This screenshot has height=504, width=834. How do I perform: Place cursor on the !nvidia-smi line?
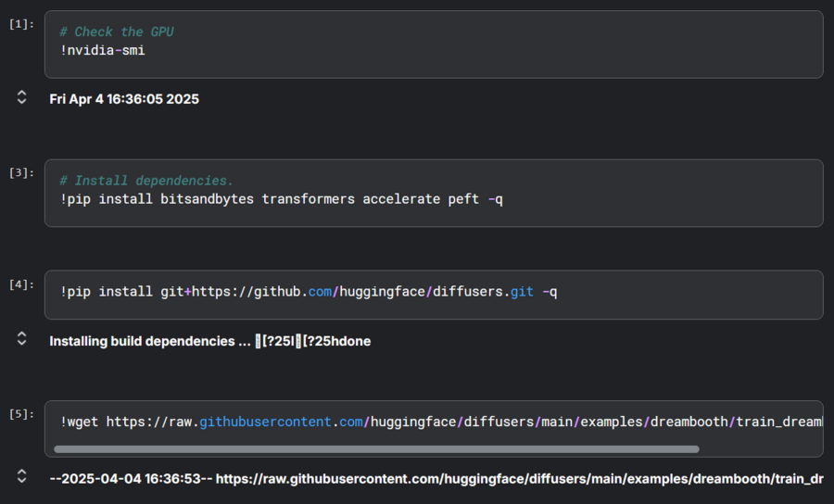click(x=103, y=50)
